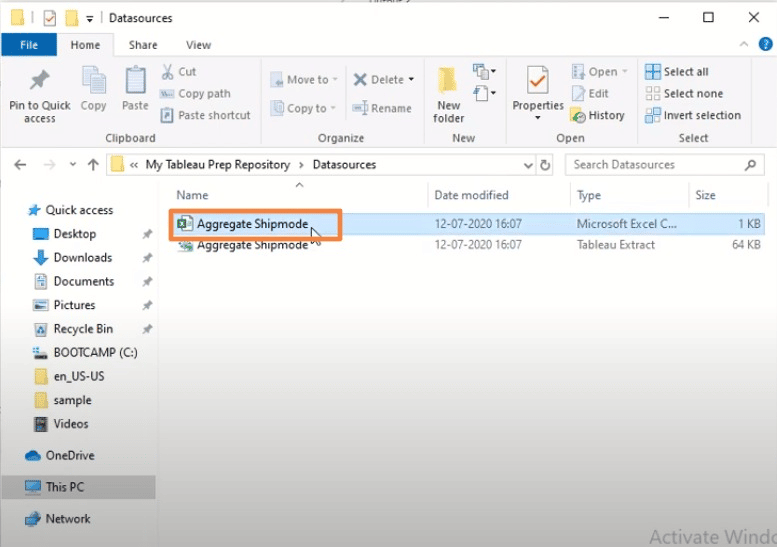This screenshot has width=777, height=547.
Task: Switch to the Share ribbon tab
Action: coord(143,45)
